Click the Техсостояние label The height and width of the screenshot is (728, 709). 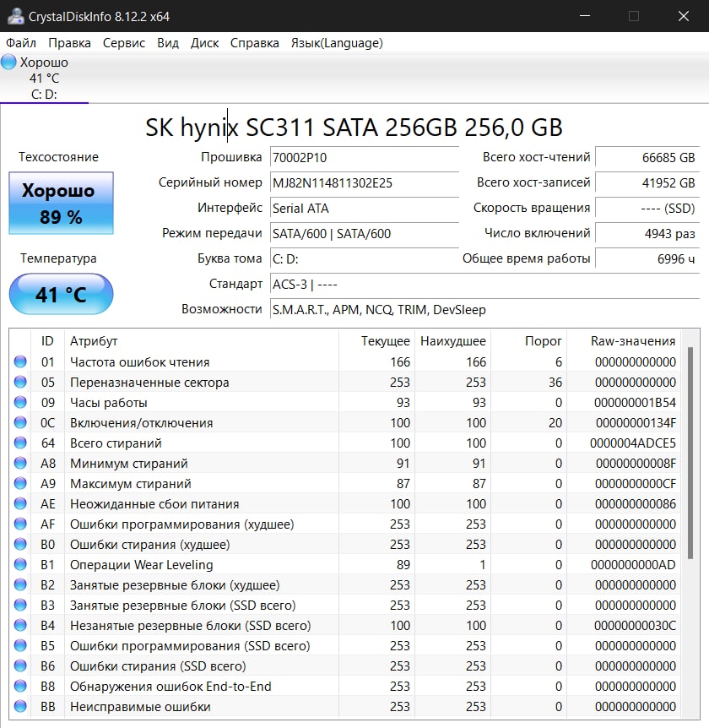[x=58, y=157]
